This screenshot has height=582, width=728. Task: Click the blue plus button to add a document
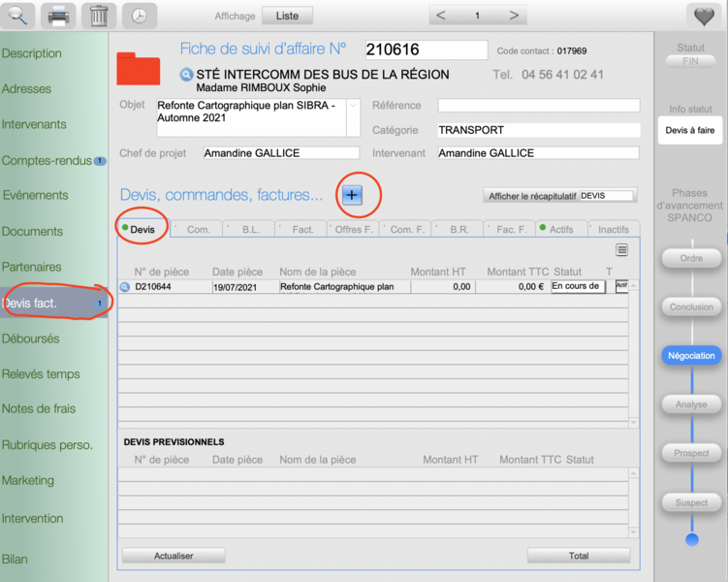tap(351, 195)
